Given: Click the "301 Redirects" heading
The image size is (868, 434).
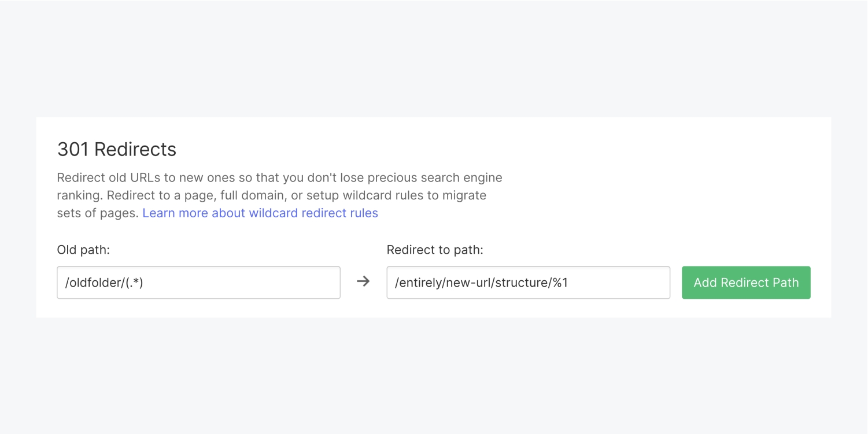Looking at the screenshot, I should point(117,150).
